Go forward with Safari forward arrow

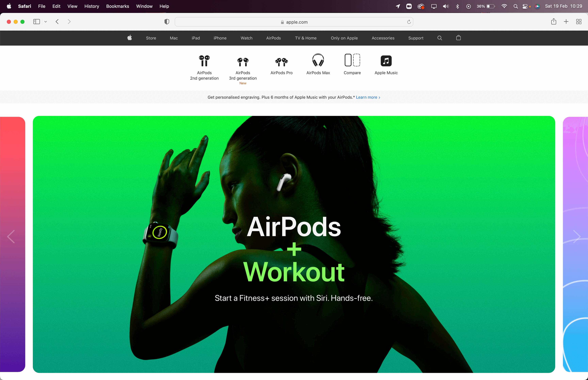coord(69,22)
